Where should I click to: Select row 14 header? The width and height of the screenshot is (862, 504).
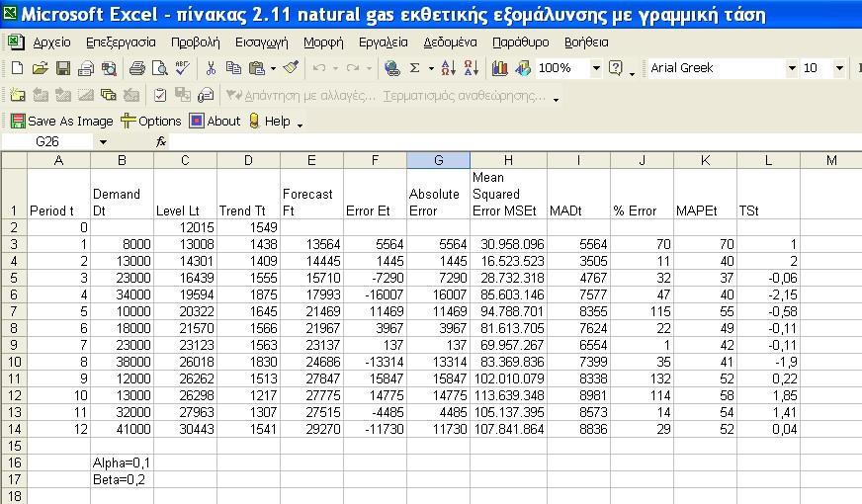14,429
